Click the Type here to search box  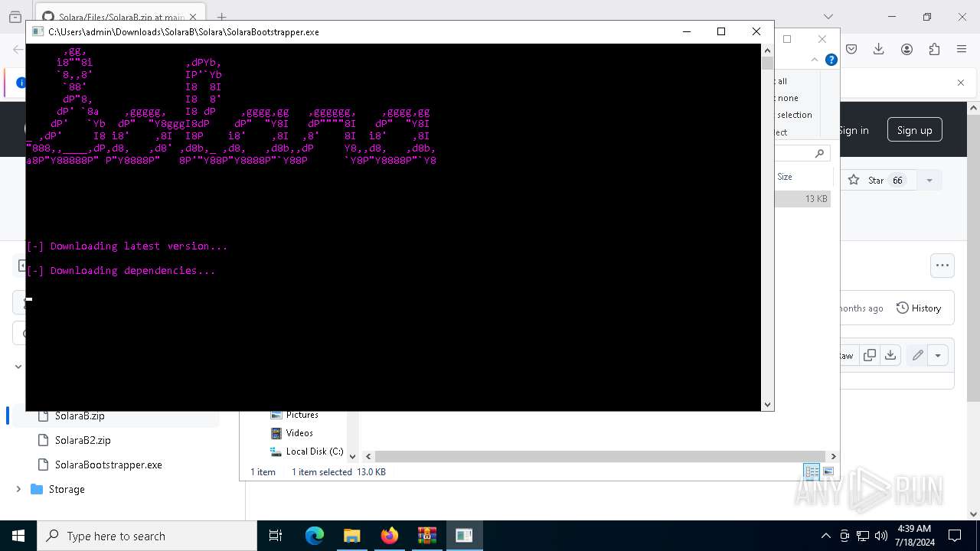[x=147, y=536]
